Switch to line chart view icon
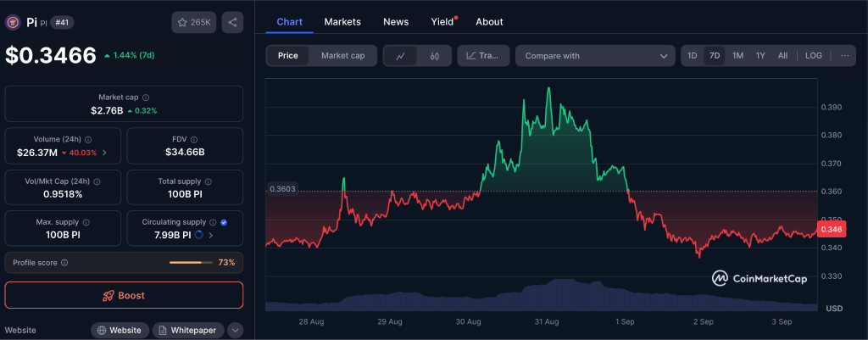 point(401,56)
